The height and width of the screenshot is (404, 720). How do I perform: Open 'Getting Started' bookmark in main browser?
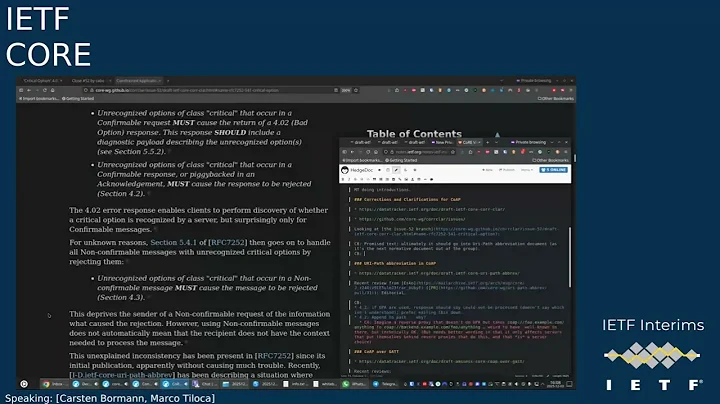pos(78,99)
